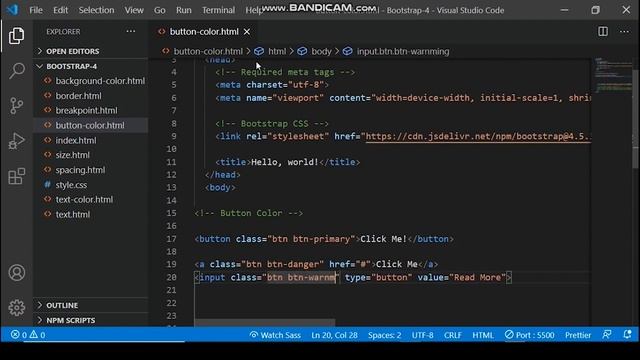Click the minimap code overview

click(612, 76)
